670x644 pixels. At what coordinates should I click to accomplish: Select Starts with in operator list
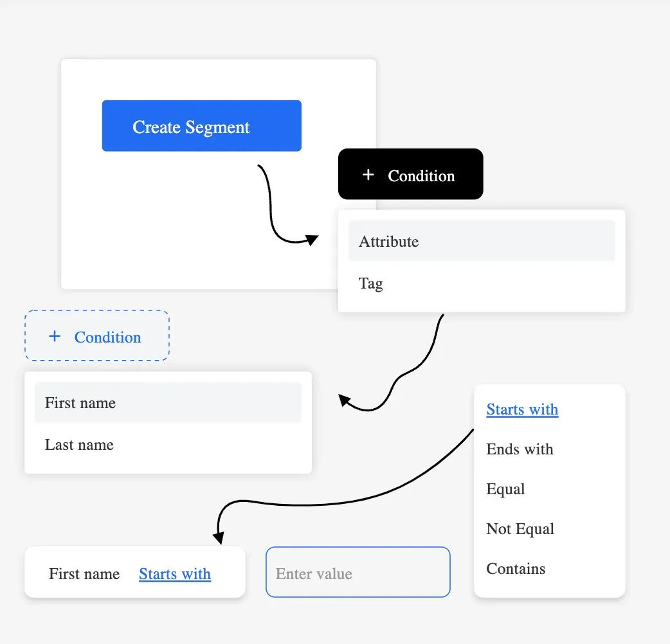(522, 409)
